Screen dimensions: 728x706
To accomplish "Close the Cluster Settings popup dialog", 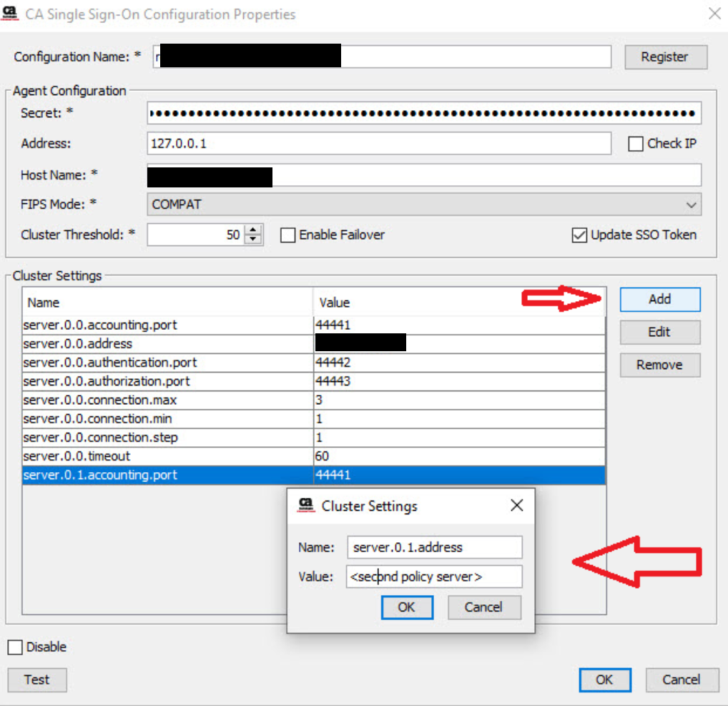I will [517, 505].
